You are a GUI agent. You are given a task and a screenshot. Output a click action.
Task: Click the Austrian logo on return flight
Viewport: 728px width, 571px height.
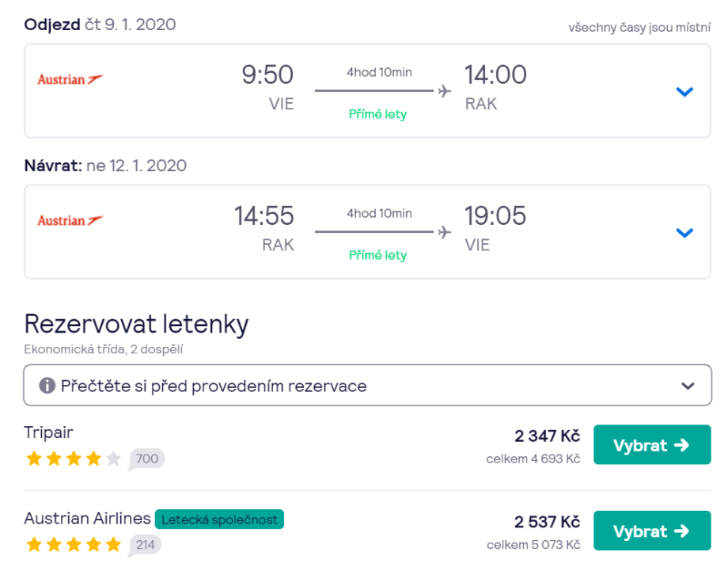click(x=70, y=220)
